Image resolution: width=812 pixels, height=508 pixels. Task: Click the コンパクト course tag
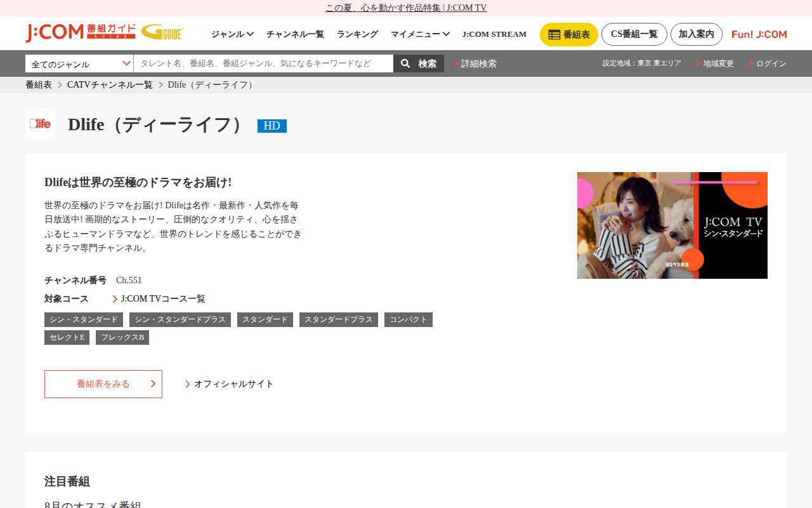click(409, 319)
